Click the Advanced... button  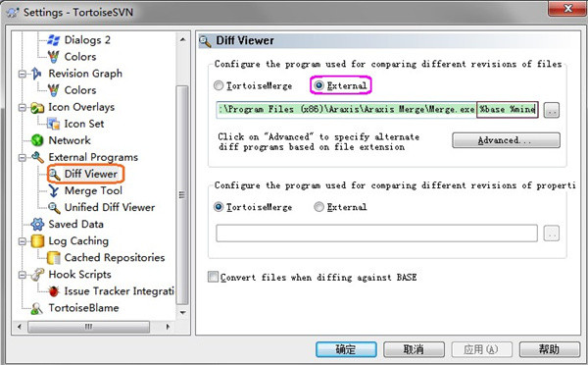click(x=506, y=140)
